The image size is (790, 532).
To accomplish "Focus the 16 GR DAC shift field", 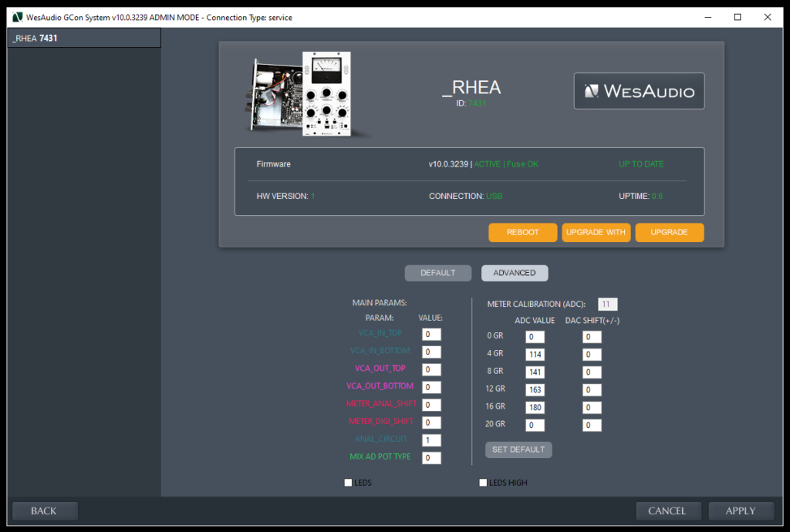I will (x=592, y=407).
